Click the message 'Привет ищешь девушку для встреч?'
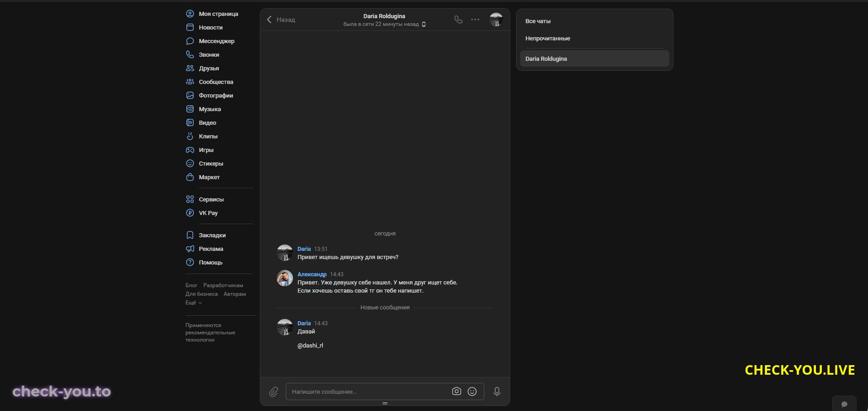Screen dimensions: 868x411 click(348, 257)
